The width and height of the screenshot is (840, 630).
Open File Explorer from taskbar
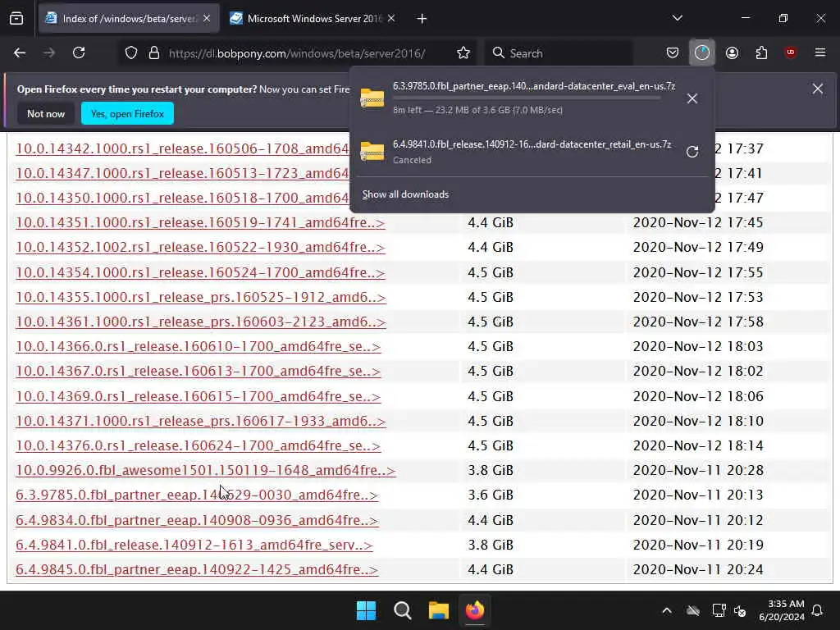438,610
